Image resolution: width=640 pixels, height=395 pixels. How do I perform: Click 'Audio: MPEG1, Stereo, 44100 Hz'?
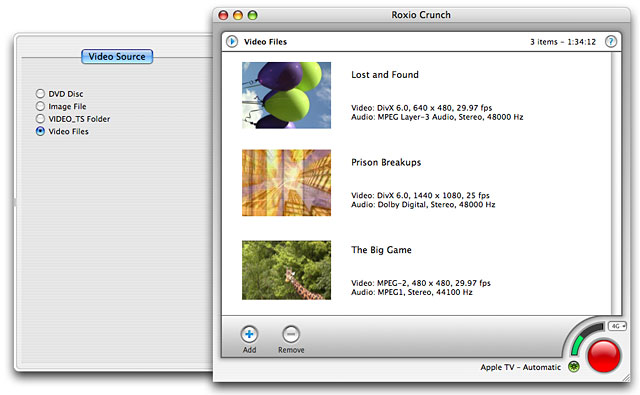[412, 292]
